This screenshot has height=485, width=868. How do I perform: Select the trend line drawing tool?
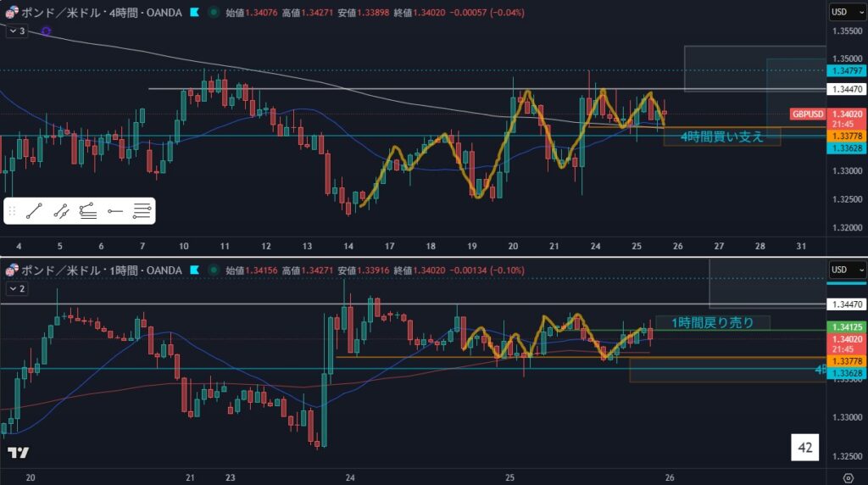pyautogui.click(x=34, y=211)
